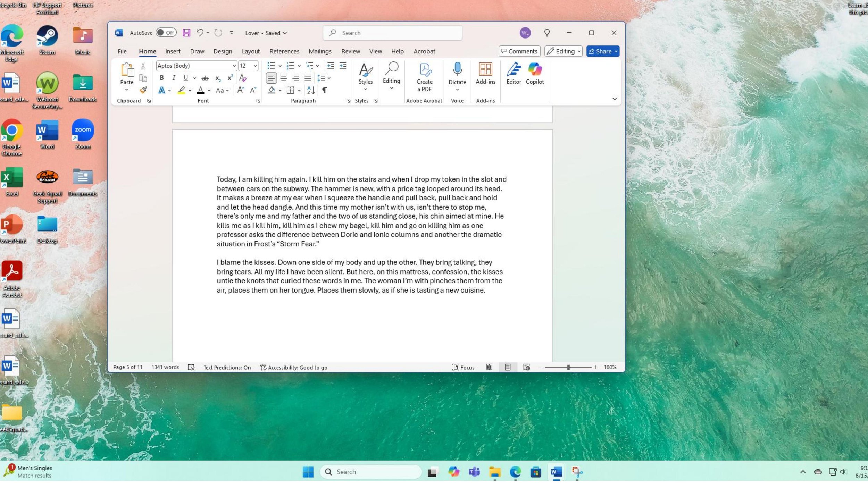
Task: Click the Save icon in Word title bar
Action: click(x=186, y=33)
